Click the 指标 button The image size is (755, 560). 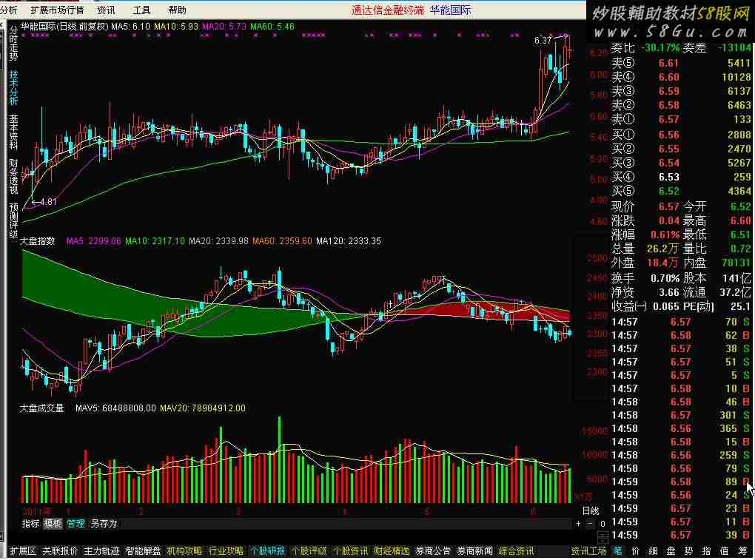(30, 524)
